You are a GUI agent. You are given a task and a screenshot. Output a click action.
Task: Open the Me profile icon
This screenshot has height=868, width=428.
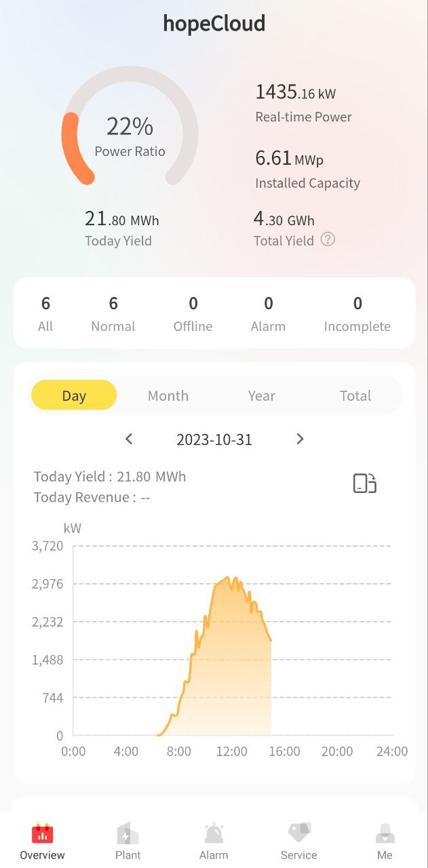point(385,833)
